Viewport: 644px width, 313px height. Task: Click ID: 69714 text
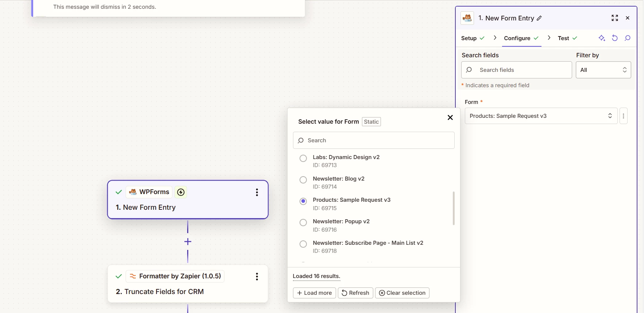325,187
